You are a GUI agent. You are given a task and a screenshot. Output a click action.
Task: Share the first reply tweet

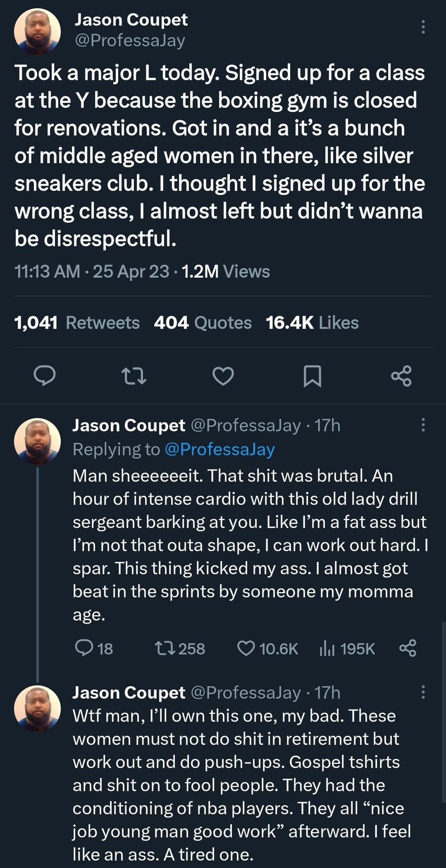408,648
